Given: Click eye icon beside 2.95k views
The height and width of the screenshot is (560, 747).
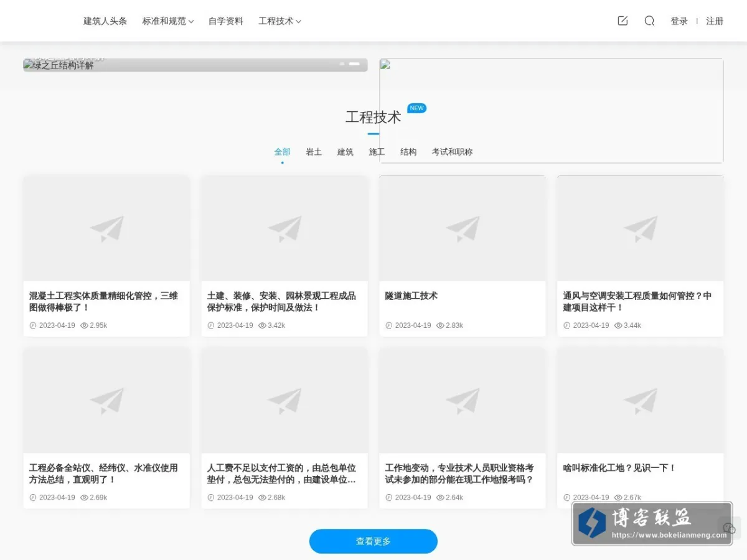Looking at the screenshot, I should (84, 325).
